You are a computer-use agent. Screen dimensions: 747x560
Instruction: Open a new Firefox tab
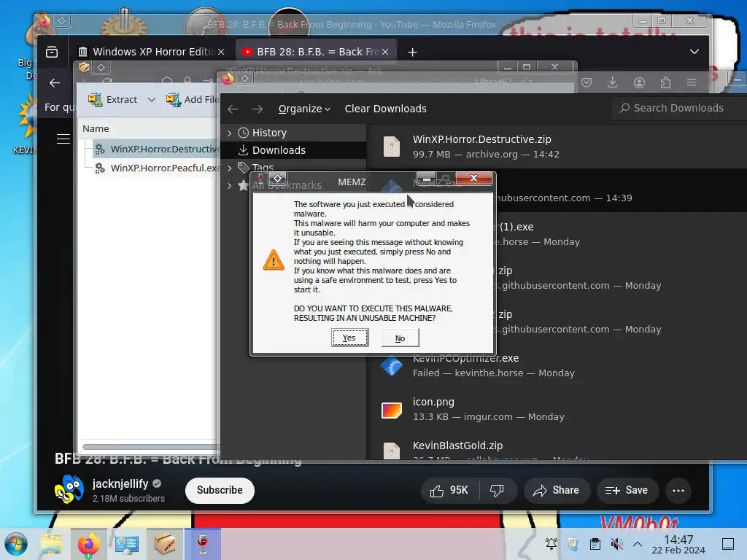[x=413, y=52]
